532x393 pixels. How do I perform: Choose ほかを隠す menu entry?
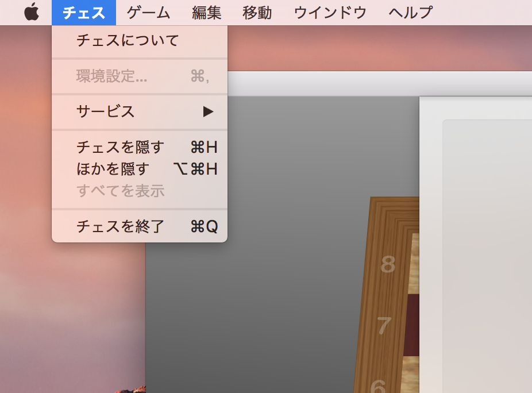[x=140, y=169]
